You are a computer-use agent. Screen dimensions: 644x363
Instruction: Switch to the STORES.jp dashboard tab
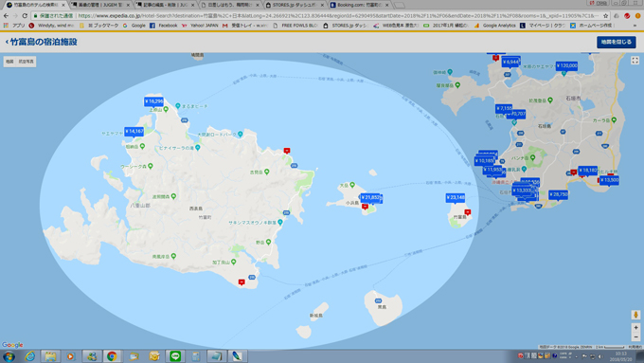pyautogui.click(x=295, y=5)
